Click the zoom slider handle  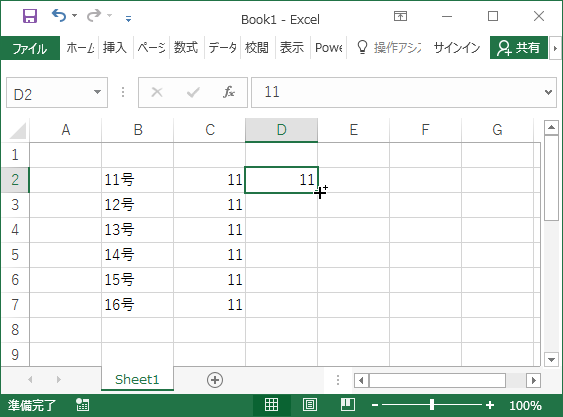(432, 405)
